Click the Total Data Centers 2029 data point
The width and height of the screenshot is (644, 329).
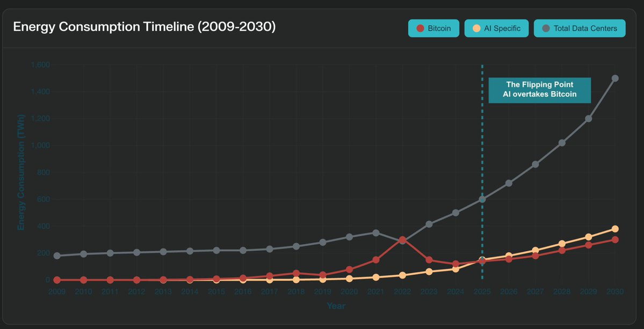pos(588,119)
